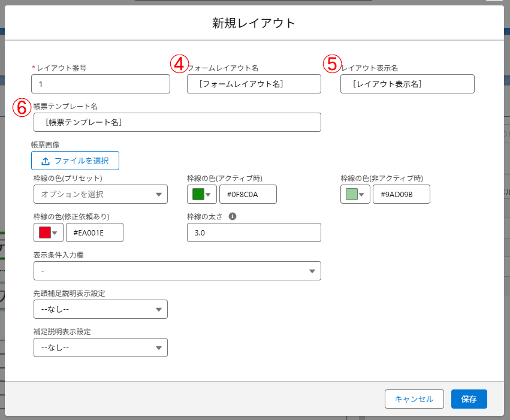Screen dimensions: 510x420
Task: Select the red 修正依頼あり color swatch
Action: 46,232
